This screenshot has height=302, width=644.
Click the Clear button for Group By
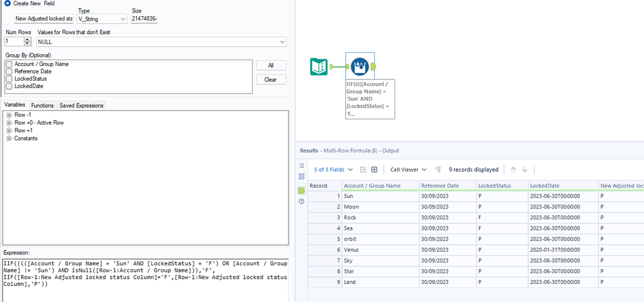click(270, 80)
